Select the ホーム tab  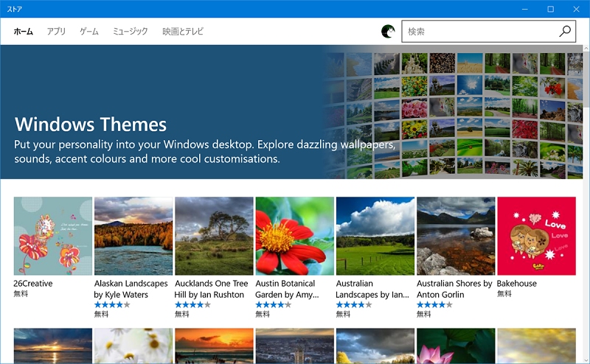point(24,31)
